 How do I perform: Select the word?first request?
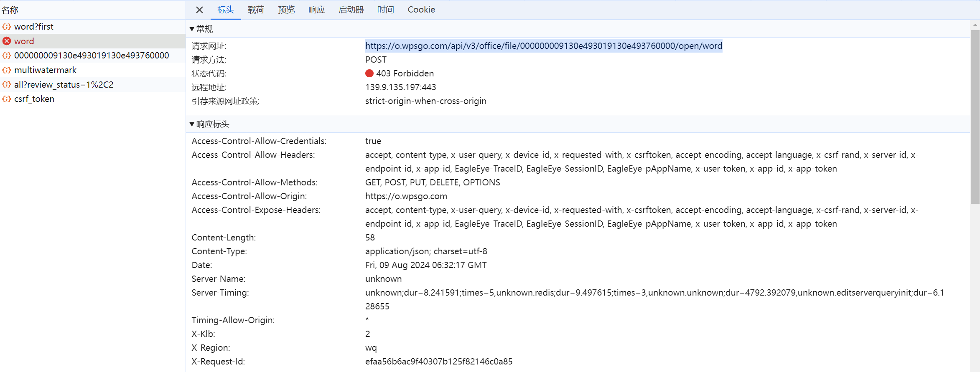click(x=93, y=27)
